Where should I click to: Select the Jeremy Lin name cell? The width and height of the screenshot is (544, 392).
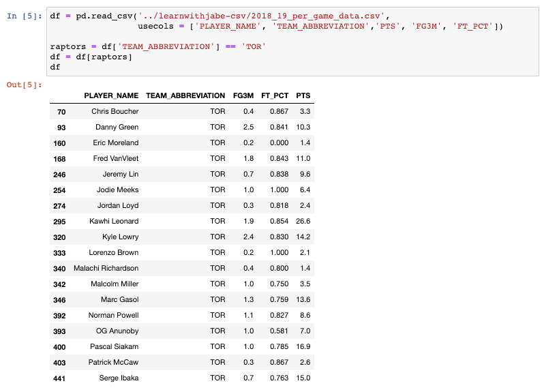click(121, 174)
